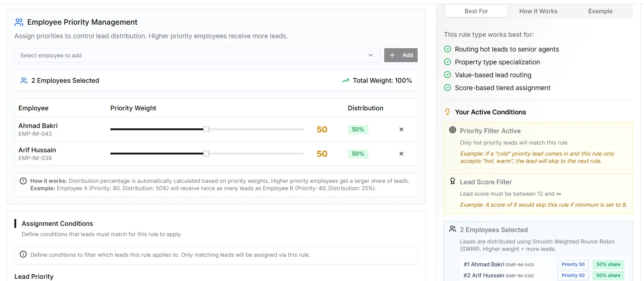Open the Example tab
The image size is (644, 281).
(x=600, y=11)
